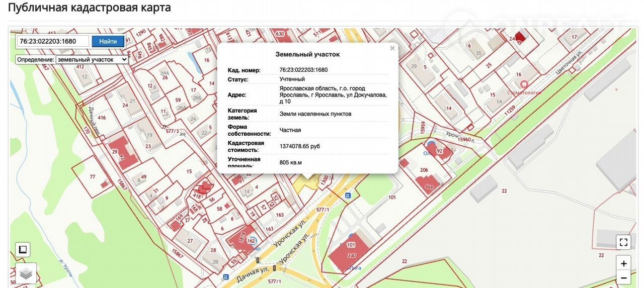Select the red building labeled 669
This screenshot has width=644, height=288.
428,184
